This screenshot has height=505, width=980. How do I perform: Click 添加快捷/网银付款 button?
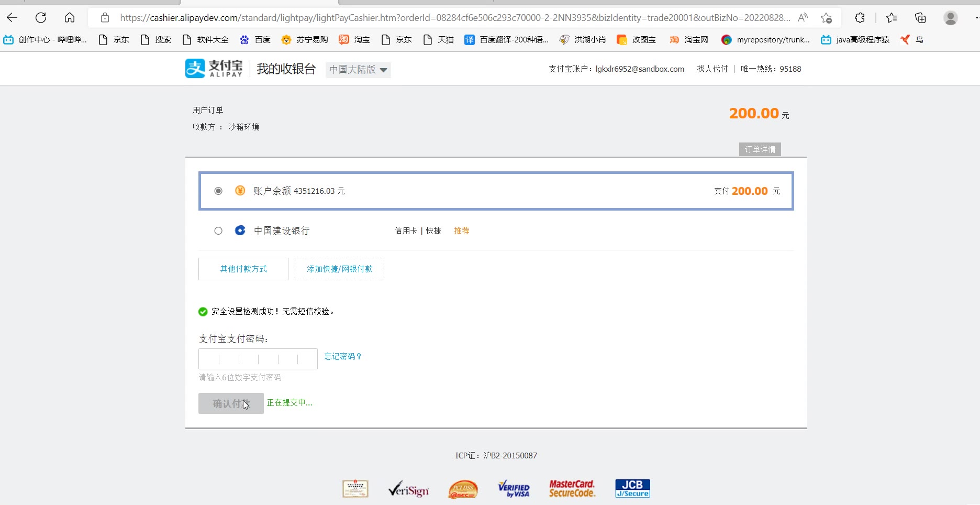point(339,269)
